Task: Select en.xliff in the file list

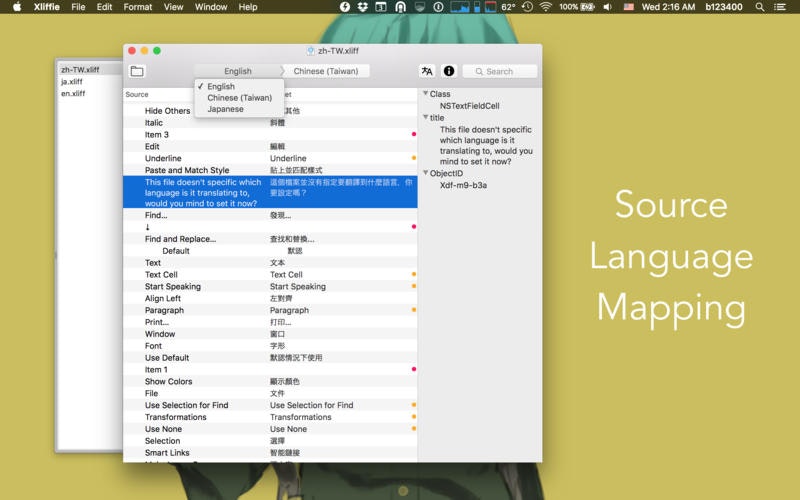Action: [73, 93]
